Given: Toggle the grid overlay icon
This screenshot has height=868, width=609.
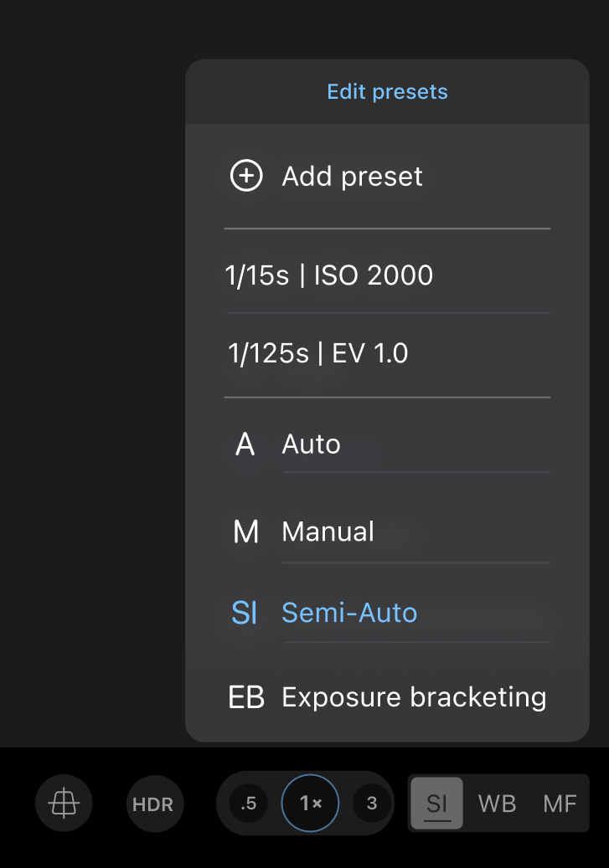Looking at the screenshot, I should pyautogui.click(x=63, y=803).
